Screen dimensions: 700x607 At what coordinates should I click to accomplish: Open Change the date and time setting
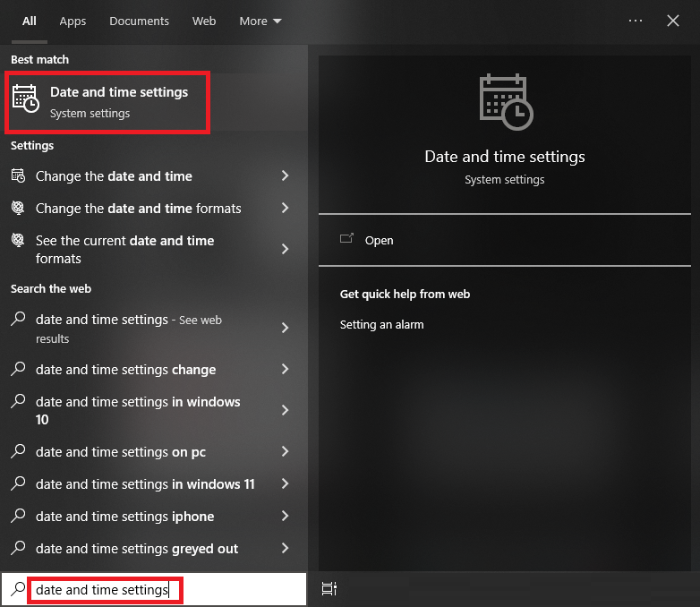pos(154,176)
